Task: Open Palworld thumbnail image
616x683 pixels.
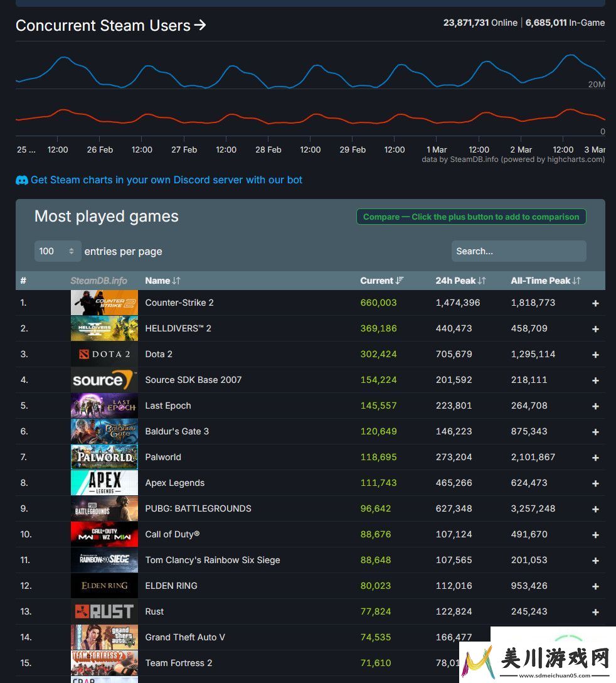Action: (x=105, y=456)
